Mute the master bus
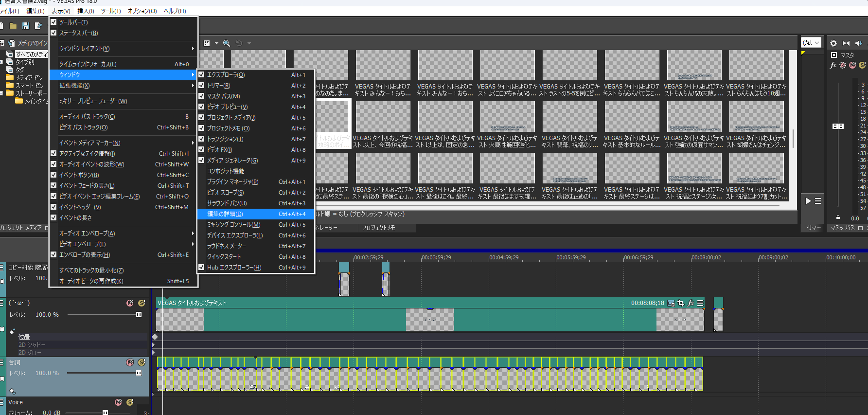This screenshot has height=415, width=868. (x=852, y=65)
